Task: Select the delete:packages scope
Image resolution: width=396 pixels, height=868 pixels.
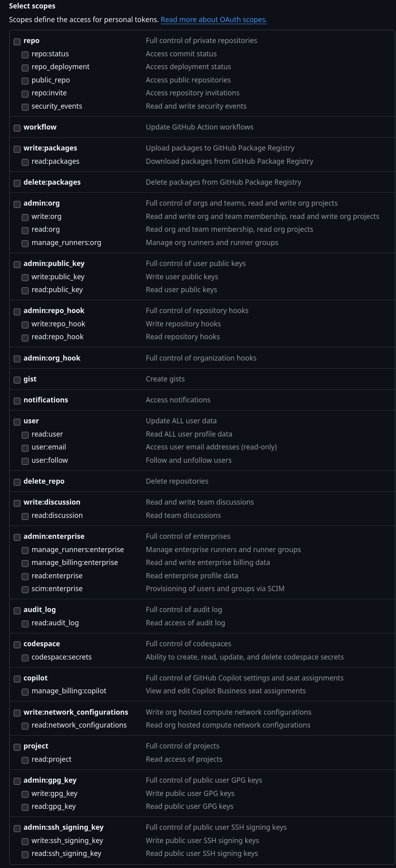Action: [17, 183]
